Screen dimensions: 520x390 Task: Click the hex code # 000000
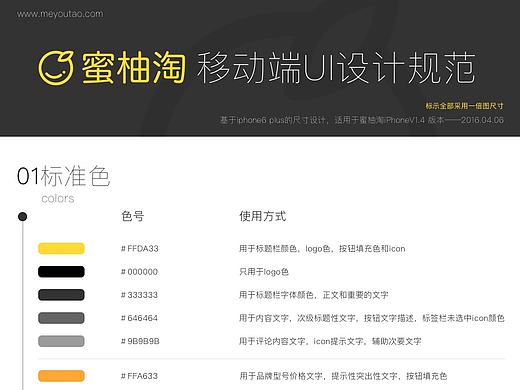(x=139, y=272)
